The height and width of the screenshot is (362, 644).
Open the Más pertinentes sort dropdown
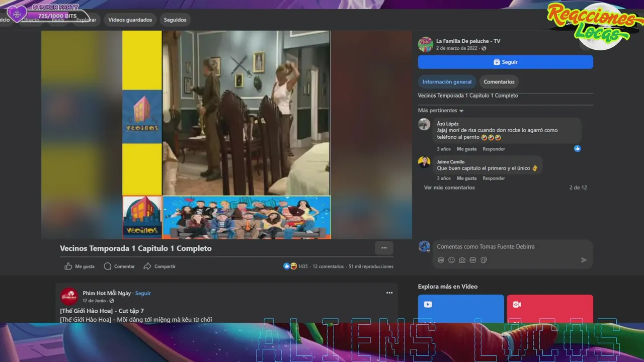441,110
